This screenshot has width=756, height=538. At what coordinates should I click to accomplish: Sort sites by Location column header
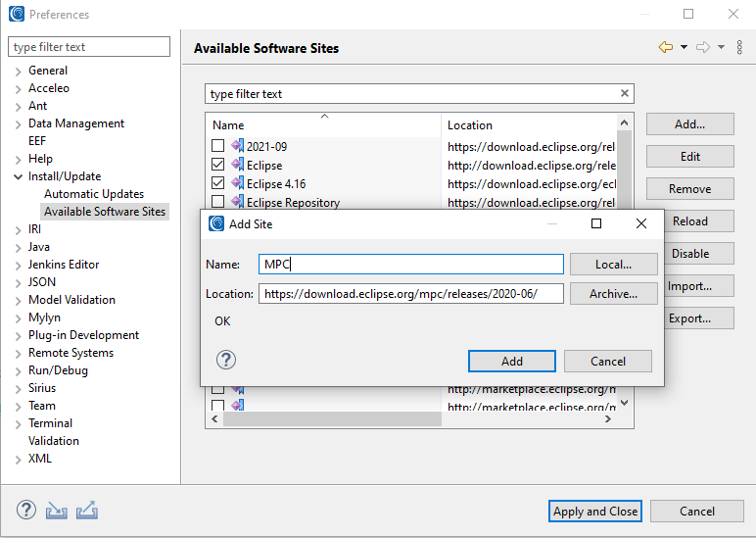coord(529,125)
